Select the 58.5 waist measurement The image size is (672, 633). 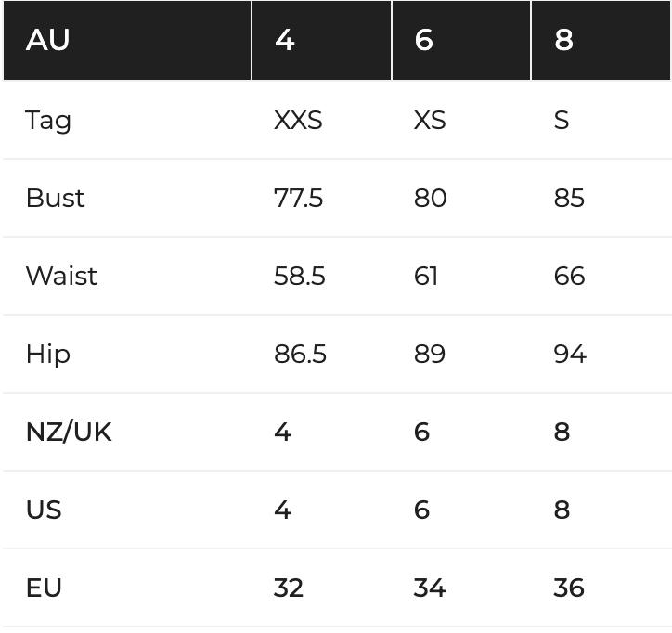[300, 276]
